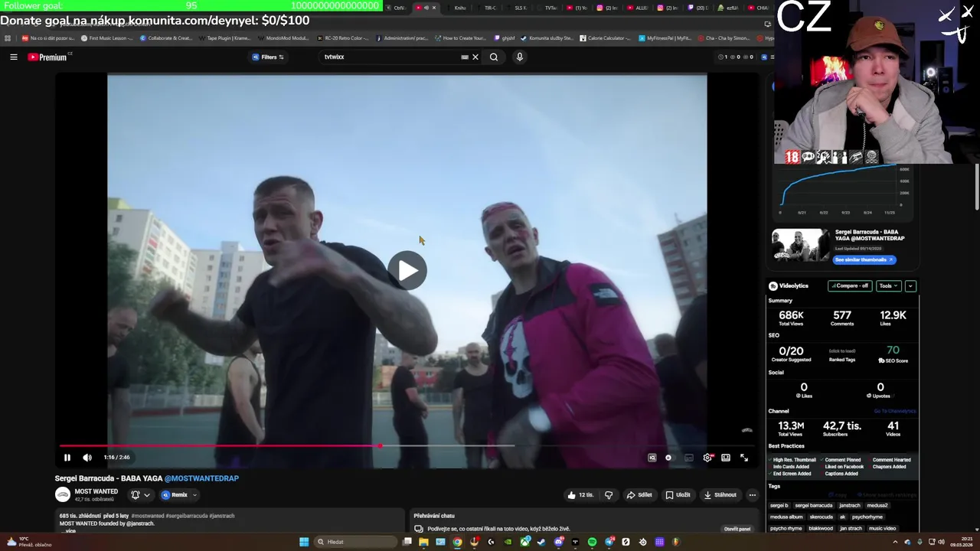Click the large play overlay in video center
The width and height of the screenshot is (980, 551).
tap(407, 271)
